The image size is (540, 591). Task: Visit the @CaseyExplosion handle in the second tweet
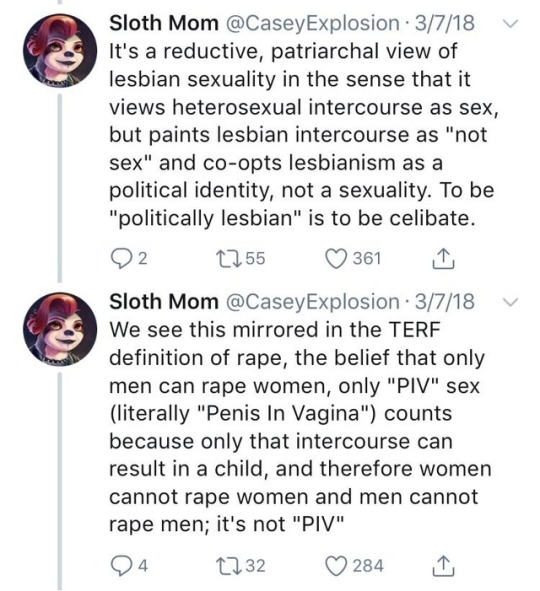(x=312, y=303)
